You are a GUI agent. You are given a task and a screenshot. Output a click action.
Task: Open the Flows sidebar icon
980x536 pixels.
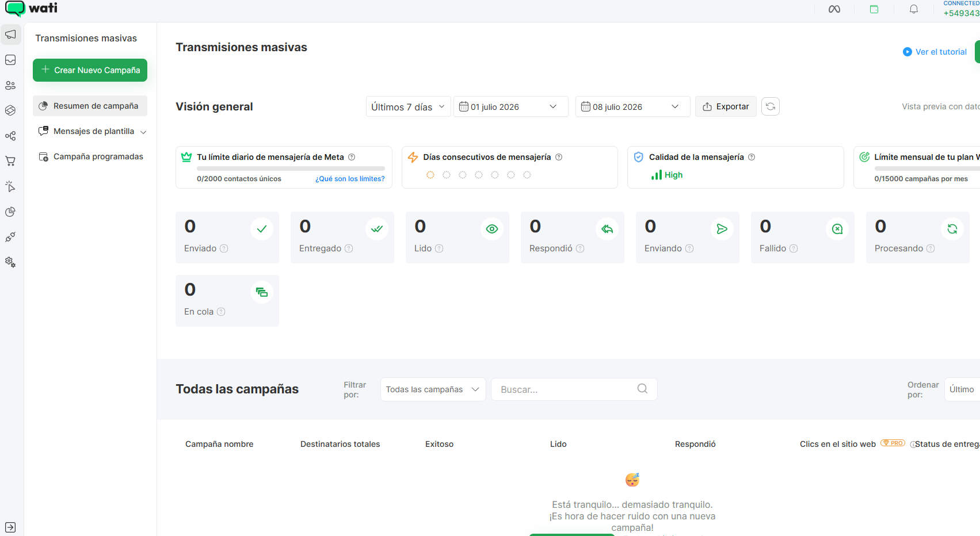click(10, 136)
